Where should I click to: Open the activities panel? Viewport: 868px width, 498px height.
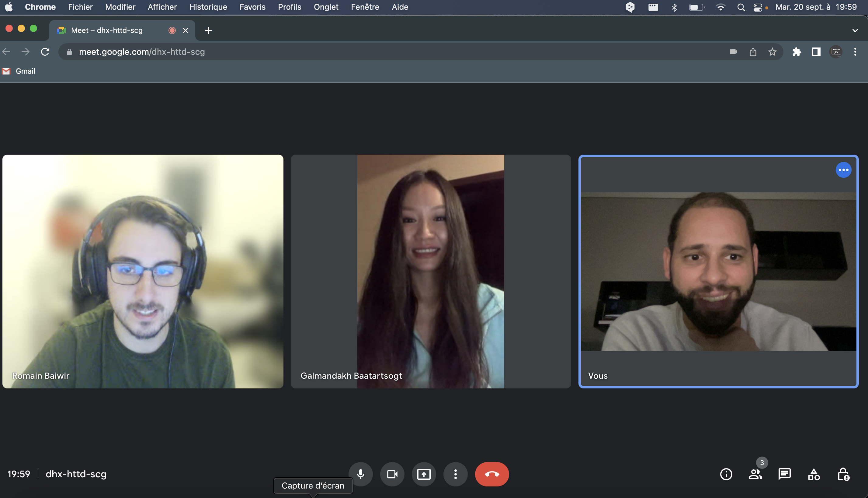[814, 474]
